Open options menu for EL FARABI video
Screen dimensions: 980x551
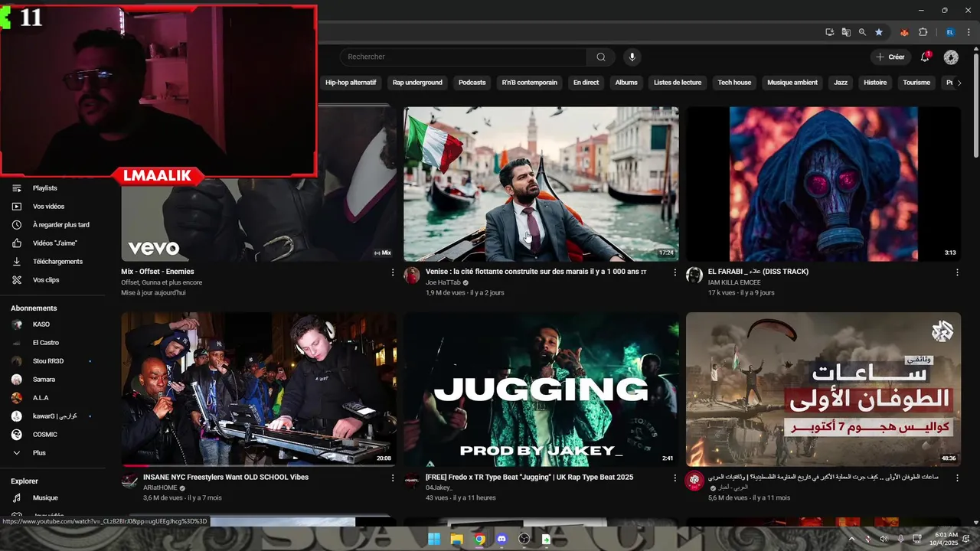coord(957,272)
